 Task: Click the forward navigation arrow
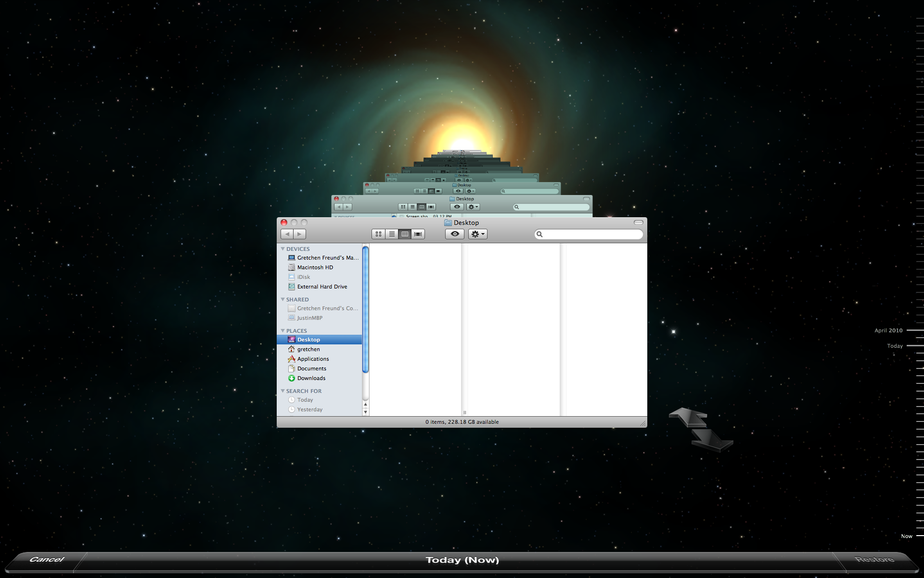(300, 234)
